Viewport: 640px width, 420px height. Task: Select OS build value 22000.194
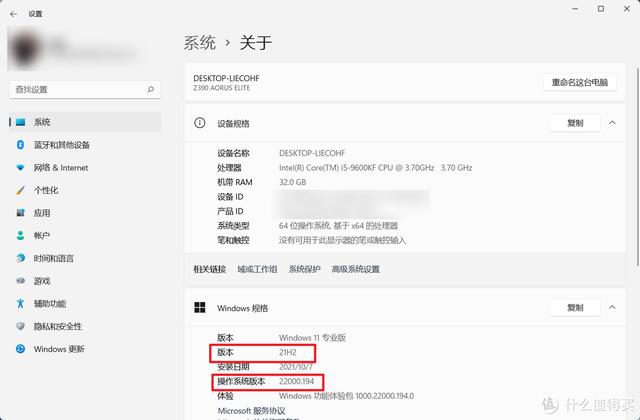(296, 381)
